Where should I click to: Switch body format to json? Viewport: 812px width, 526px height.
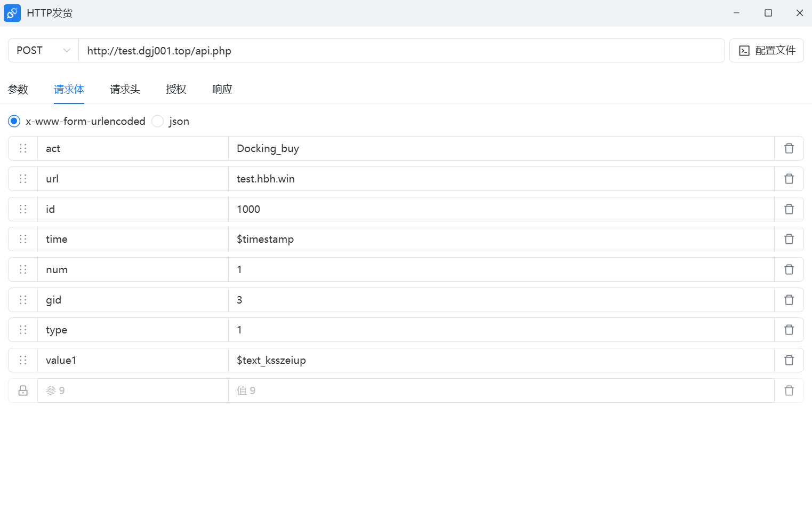[x=158, y=121]
